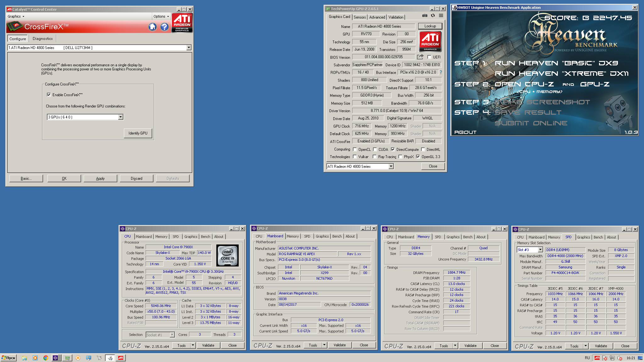Toggle OpenGL 3.3 checkbox
Viewport: 644px width, 362px height.
coord(418,156)
